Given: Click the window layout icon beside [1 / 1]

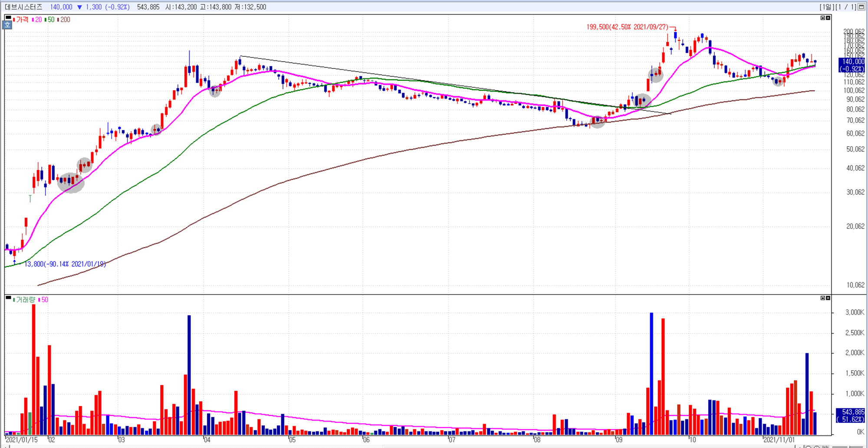Looking at the screenshot, I should point(861,7).
